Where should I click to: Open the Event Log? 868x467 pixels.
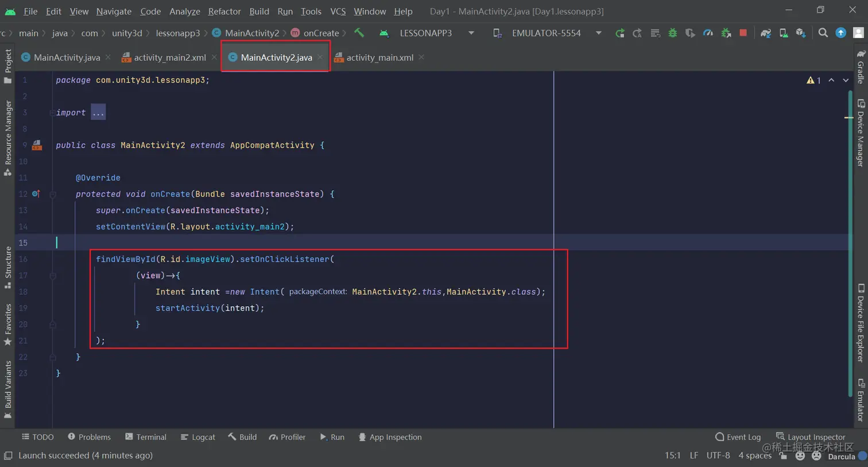click(x=738, y=437)
